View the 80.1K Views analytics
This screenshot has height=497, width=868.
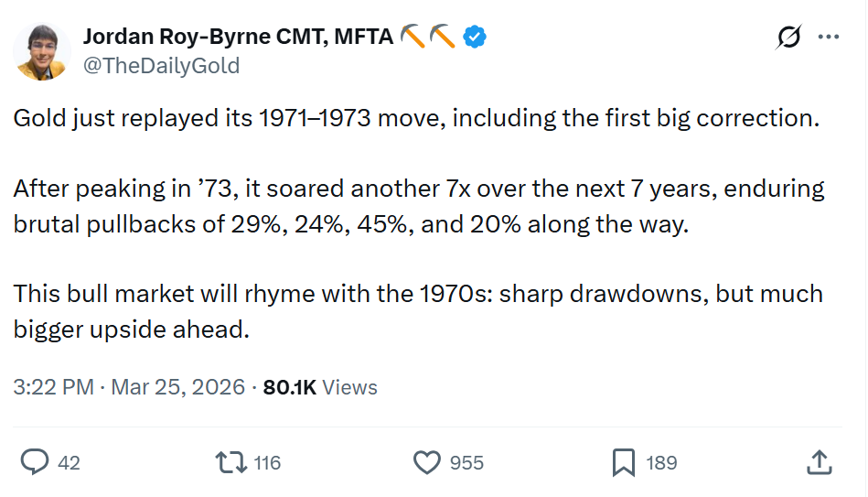(320, 387)
